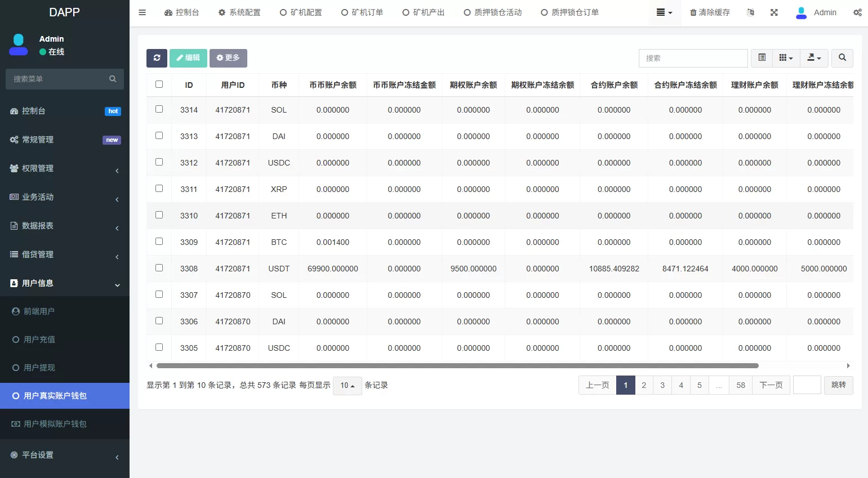Clear cache using 清除缓存 trash icon
The height and width of the screenshot is (478, 868).
point(710,12)
